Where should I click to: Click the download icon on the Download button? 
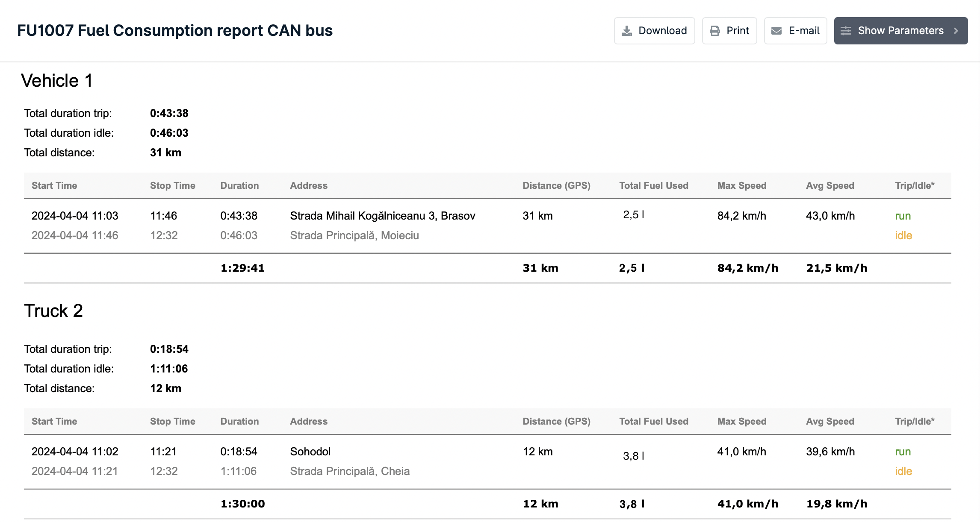627,30
